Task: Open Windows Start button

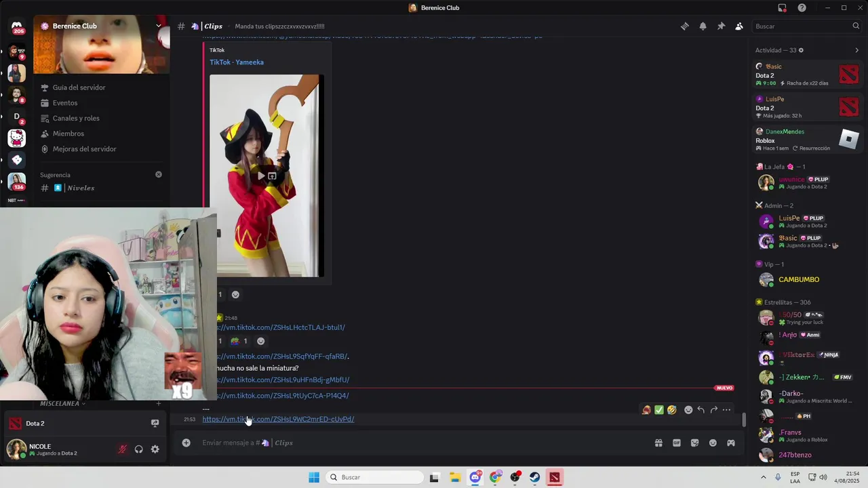Action: (x=314, y=477)
